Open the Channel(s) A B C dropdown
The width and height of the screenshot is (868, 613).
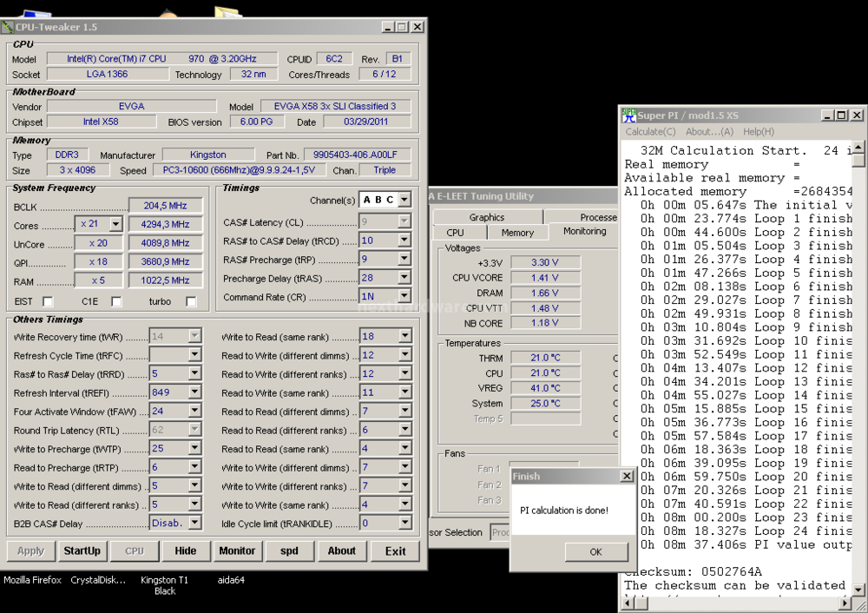point(404,200)
